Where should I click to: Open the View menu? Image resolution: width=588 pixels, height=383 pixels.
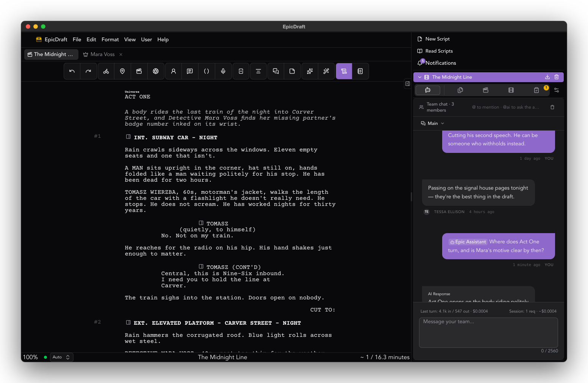[130, 39]
